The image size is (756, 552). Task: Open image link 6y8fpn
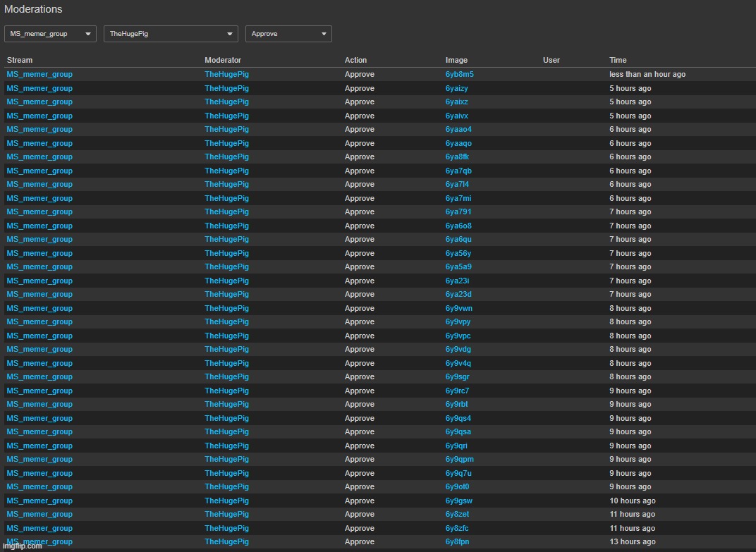[457, 541]
